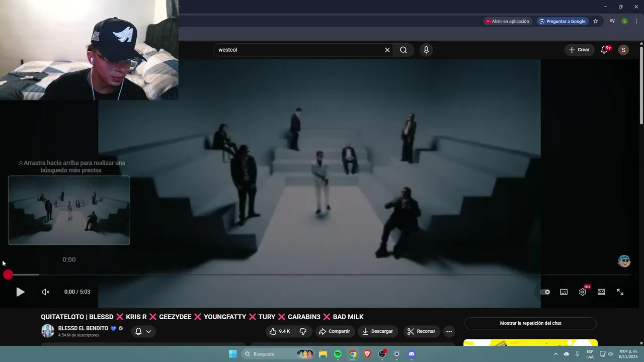
Task: Share the video via Compartir
Action: pos(335,331)
